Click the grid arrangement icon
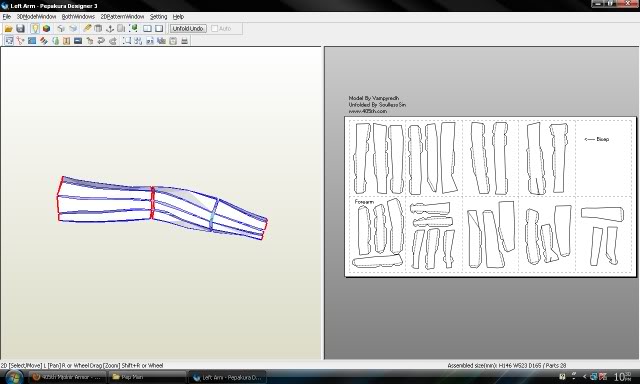640x384 pixels. (x=138, y=40)
